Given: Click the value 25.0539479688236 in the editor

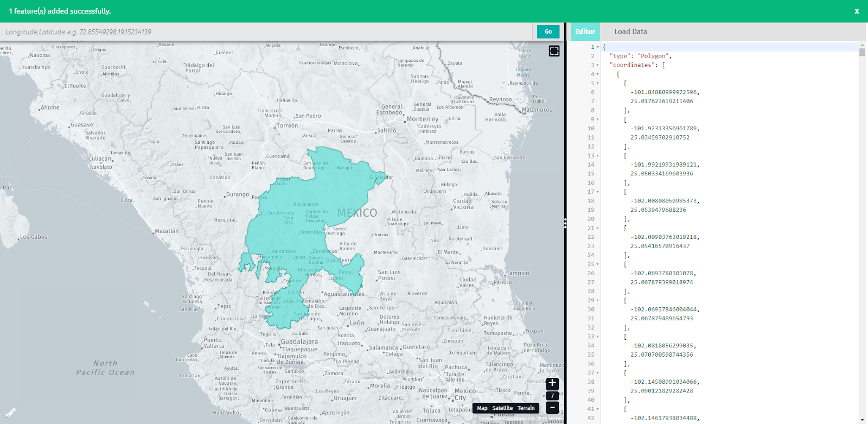Looking at the screenshot, I should [658, 210].
